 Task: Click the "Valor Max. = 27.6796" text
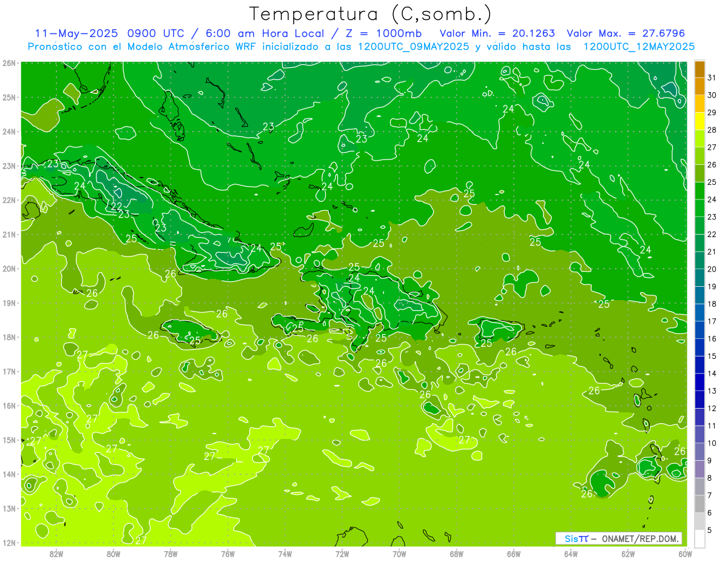625,33
